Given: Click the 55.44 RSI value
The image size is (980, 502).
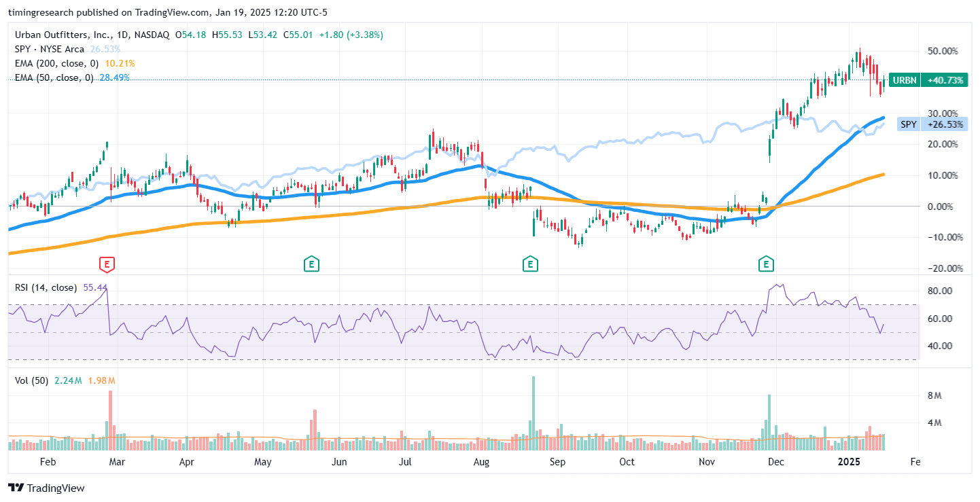Looking at the screenshot, I should click(94, 287).
